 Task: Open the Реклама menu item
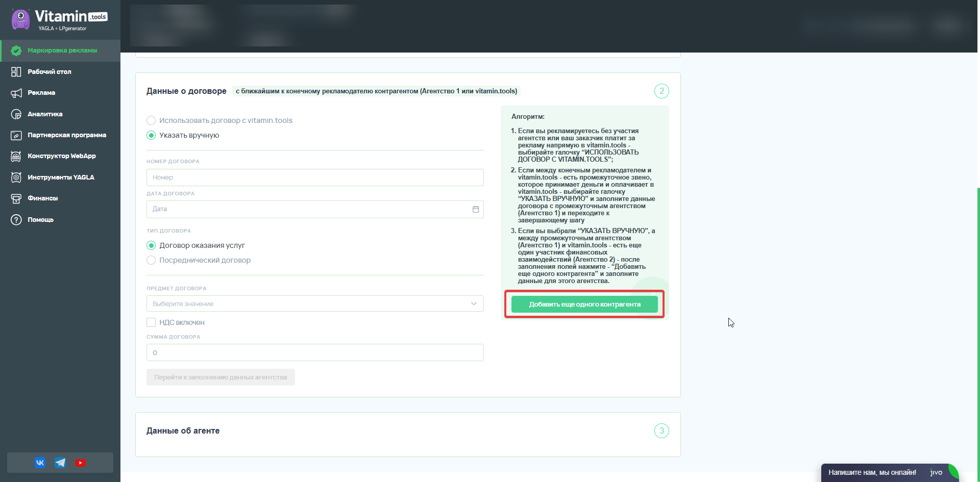pyautogui.click(x=60, y=93)
